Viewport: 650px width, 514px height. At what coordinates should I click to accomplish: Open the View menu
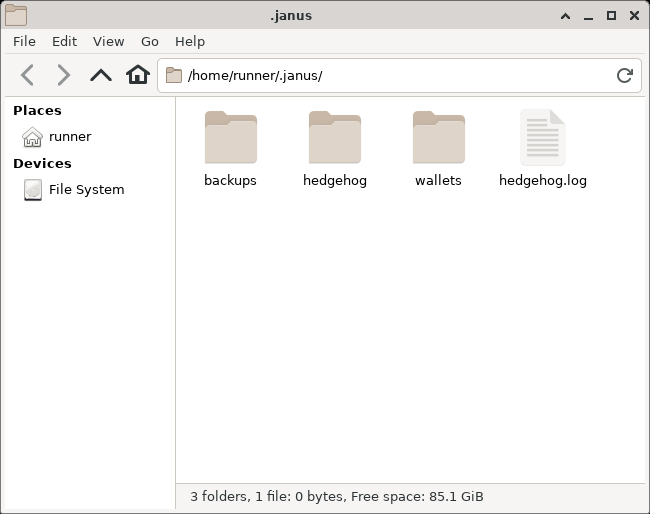[x=109, y=41]
